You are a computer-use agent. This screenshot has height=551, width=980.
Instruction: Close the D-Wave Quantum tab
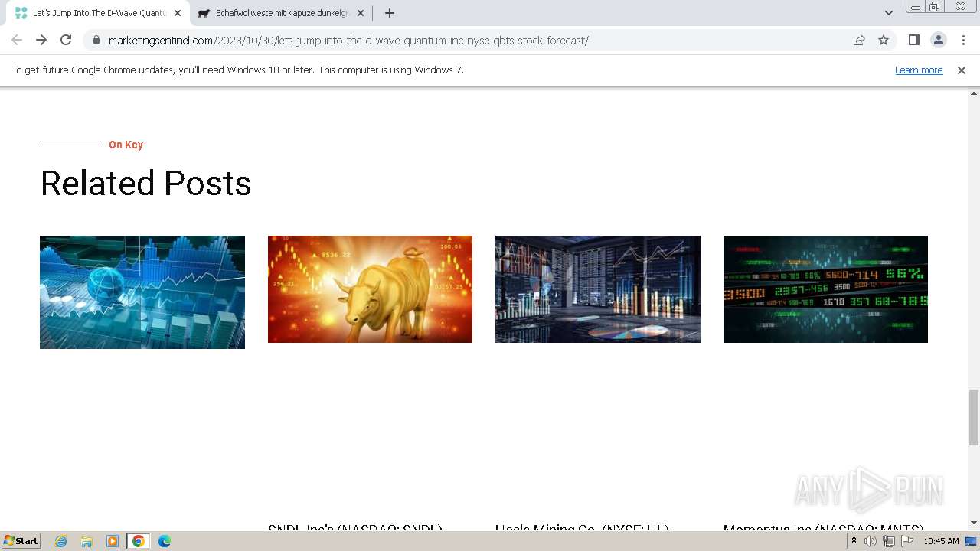click(x=178, y=13)
